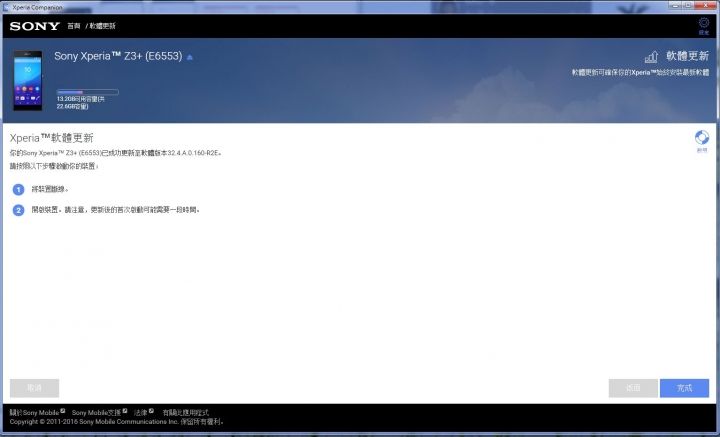Click the software update chart icon
This screenshot has height=437, width=720.
[651, 57]
